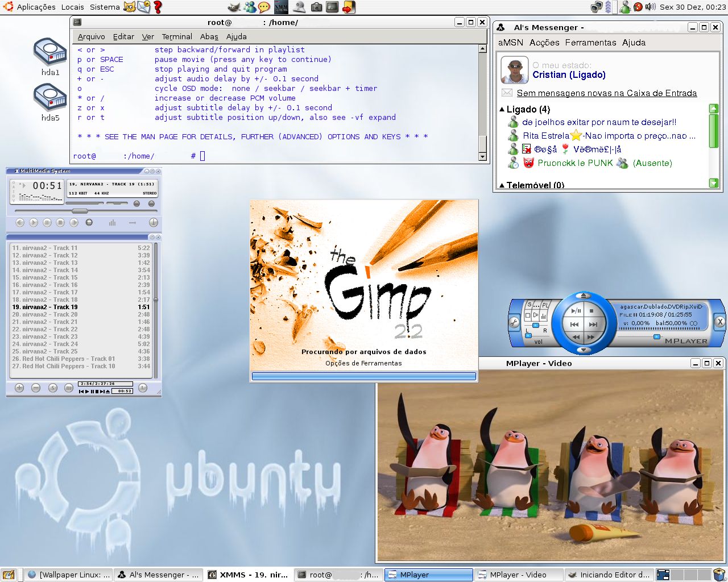Toggle play/pause in MPlayer control wheel
The image size is (728, 582).
[x=576, y=311]
